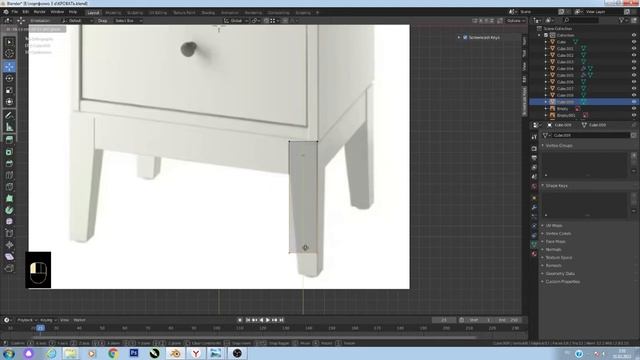This screenshot has width=640, height=360.
Task: Hide Cube.006 with its eye icon
Action: click(634, 82)
